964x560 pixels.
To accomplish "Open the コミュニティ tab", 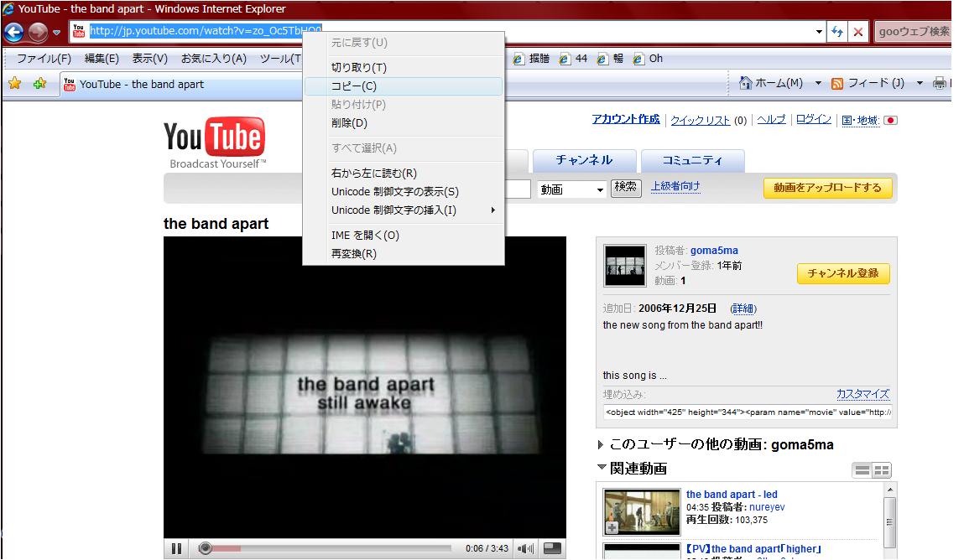I will click(x=692, y=160).
